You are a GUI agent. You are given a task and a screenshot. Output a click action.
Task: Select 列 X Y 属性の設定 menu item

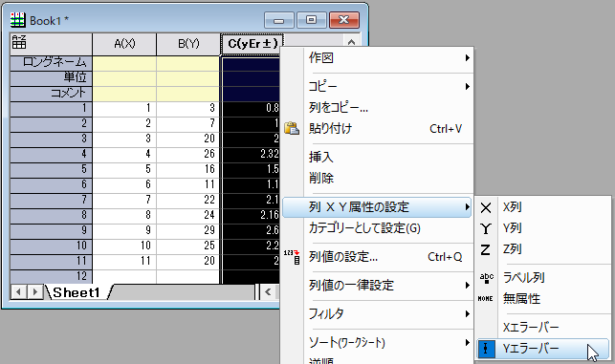coord(377,207)
